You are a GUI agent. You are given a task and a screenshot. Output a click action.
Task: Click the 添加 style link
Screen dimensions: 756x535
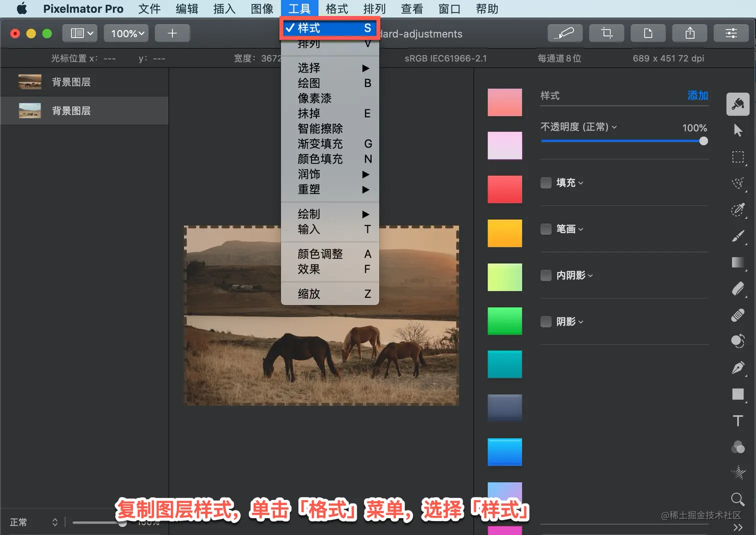point(697,95)
